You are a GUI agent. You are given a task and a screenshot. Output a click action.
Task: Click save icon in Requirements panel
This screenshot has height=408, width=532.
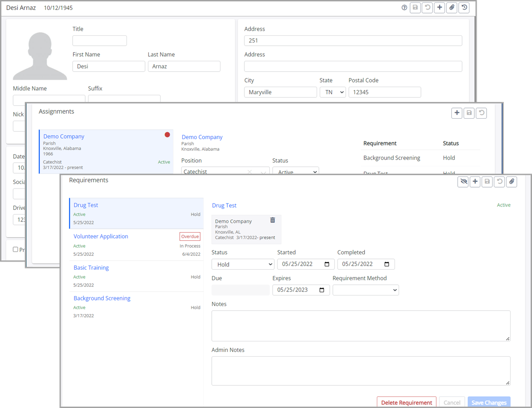pyautogui.click(x=487, y=182)
